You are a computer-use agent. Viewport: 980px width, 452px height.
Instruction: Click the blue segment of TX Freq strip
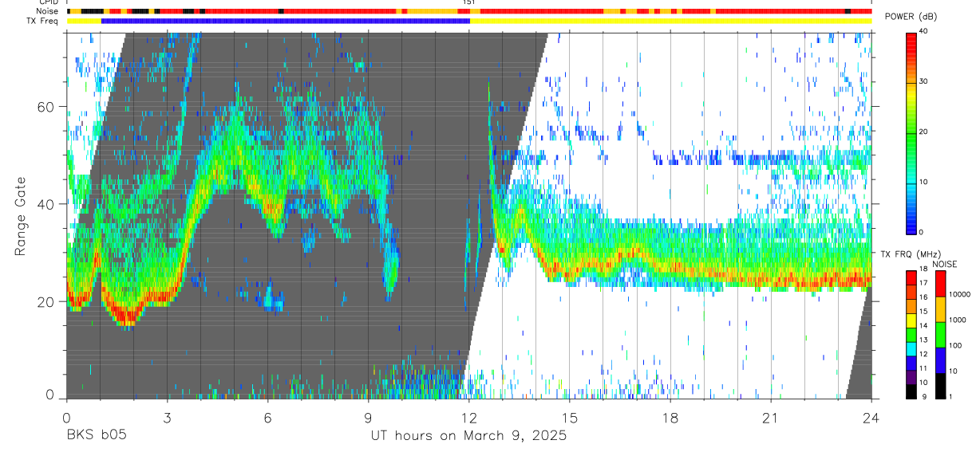pos(286,21)
